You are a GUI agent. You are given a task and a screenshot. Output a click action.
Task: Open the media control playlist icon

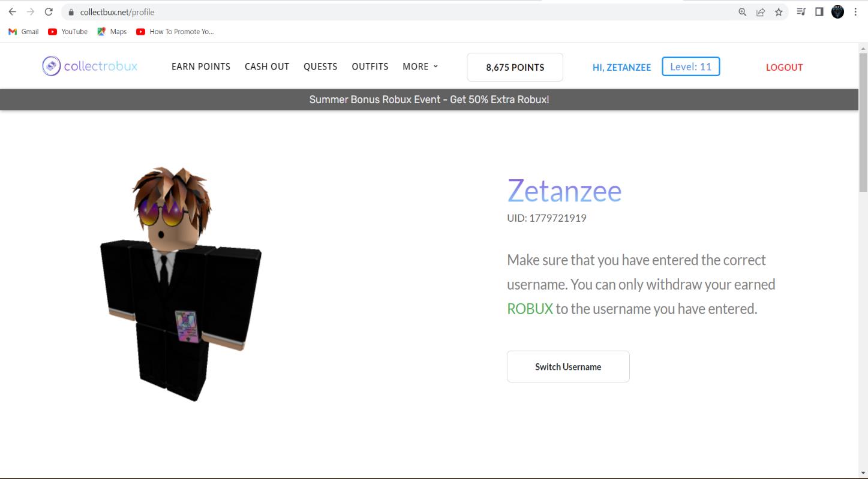(x=801, y=12)
